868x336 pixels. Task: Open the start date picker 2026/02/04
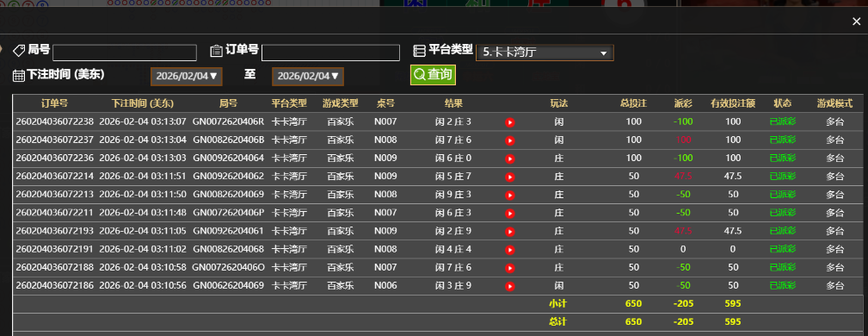(x=187, y=76)
